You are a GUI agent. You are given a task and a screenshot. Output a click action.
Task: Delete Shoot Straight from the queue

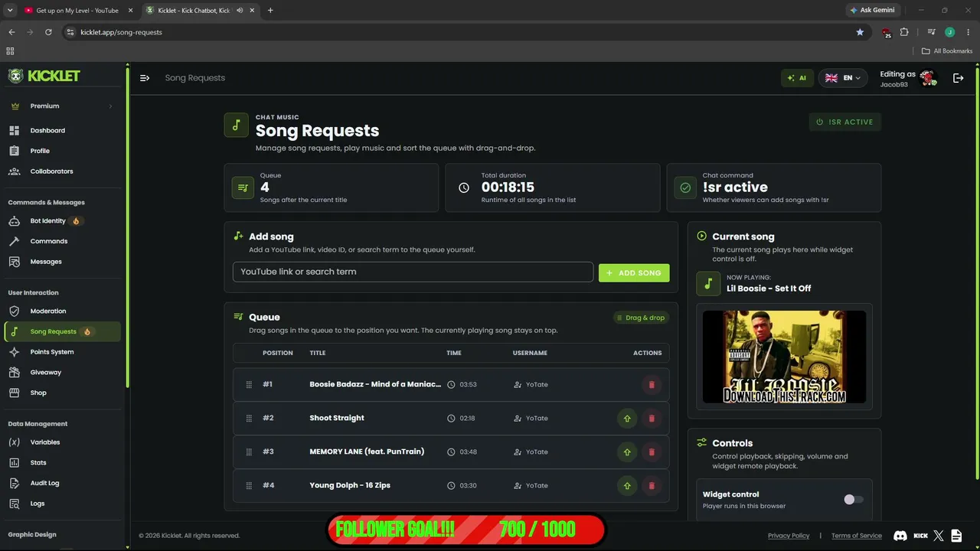click(652, 418)
